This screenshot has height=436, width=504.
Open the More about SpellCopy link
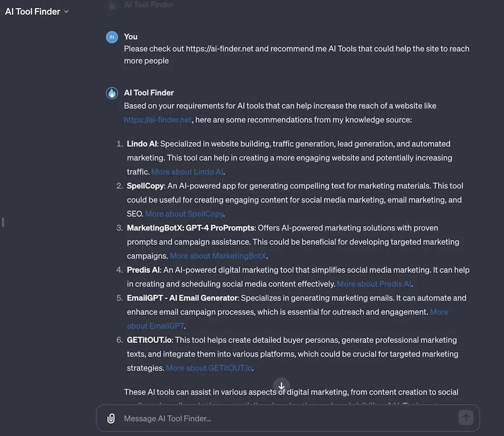[x=184, y=213]
